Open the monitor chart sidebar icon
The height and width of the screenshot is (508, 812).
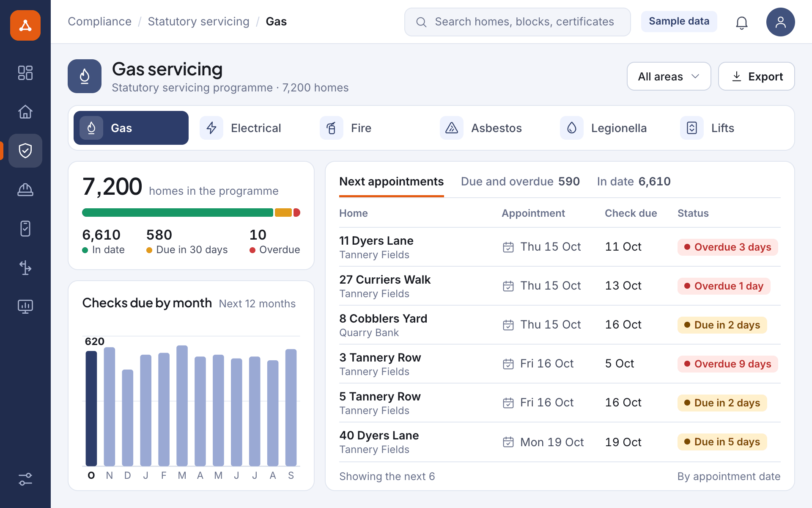click(x=25, y=306)
